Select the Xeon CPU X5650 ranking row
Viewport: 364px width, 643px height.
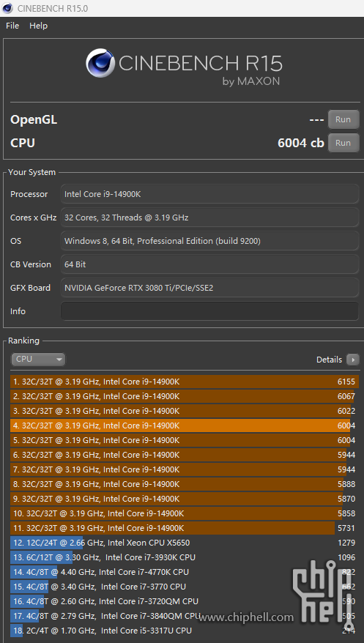coord(185,543)
